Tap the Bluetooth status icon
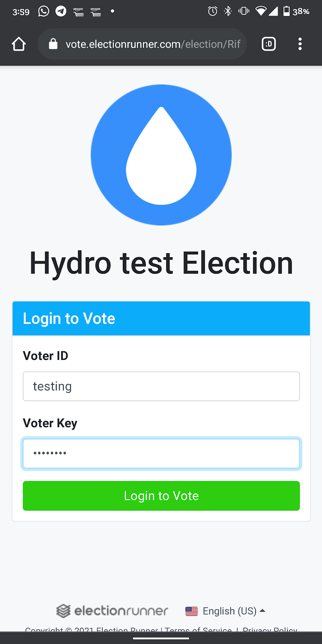The width and height of the screenshot is (322, 644). pos(228,11)
